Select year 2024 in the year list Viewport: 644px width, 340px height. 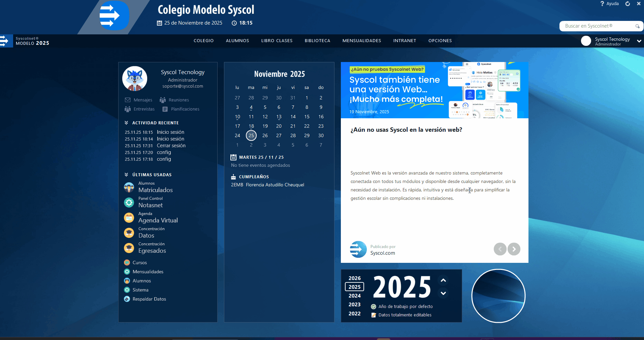(355, 296)
